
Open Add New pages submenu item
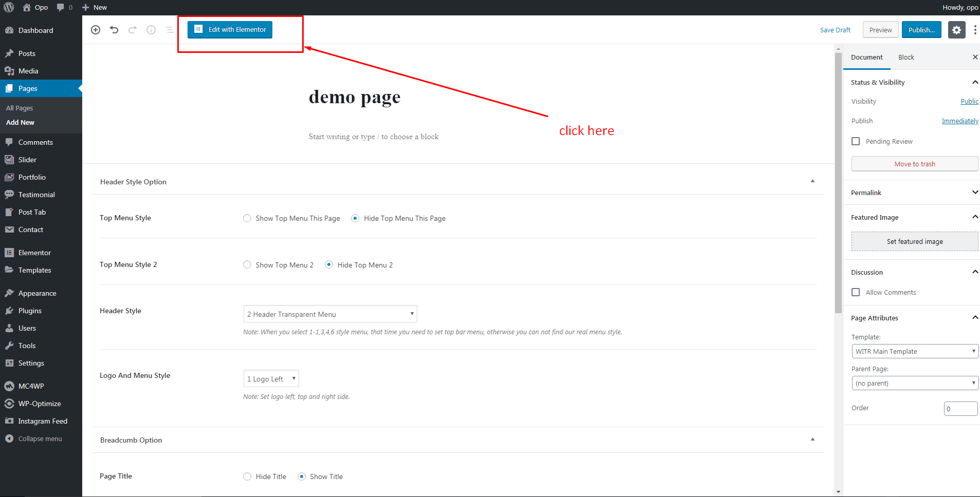point(20,122)
